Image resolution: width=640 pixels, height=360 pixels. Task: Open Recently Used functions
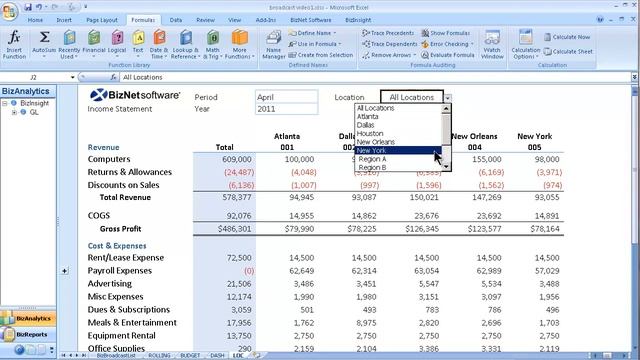(69, 45)
